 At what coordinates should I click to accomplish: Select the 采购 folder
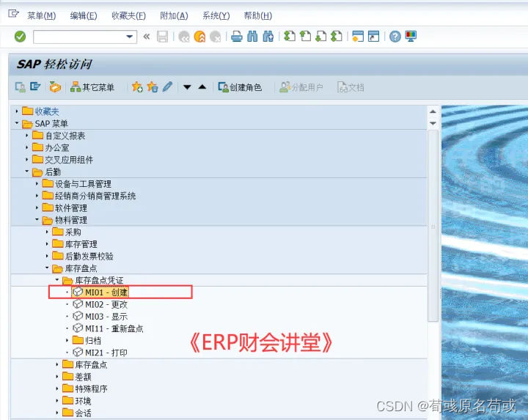point(67,232)
